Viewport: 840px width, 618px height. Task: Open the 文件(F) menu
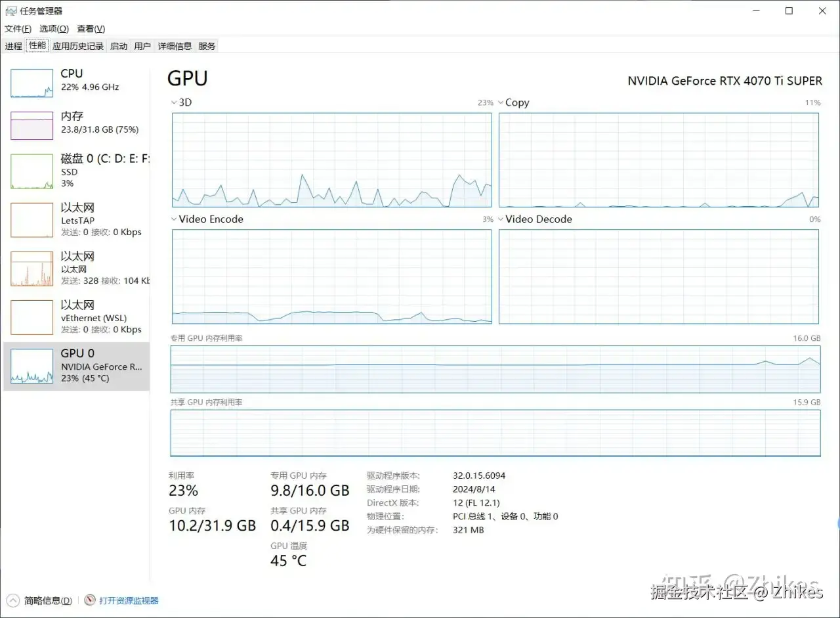point(18,29)
